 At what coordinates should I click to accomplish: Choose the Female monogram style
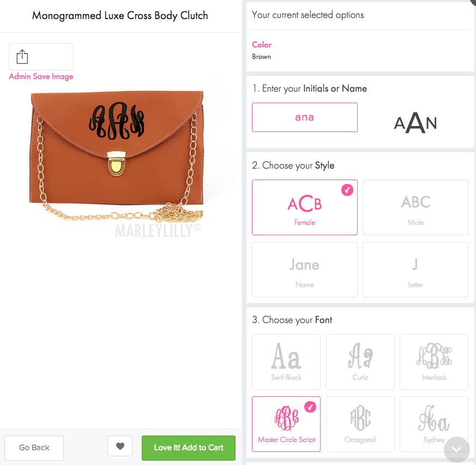[304, 207]
